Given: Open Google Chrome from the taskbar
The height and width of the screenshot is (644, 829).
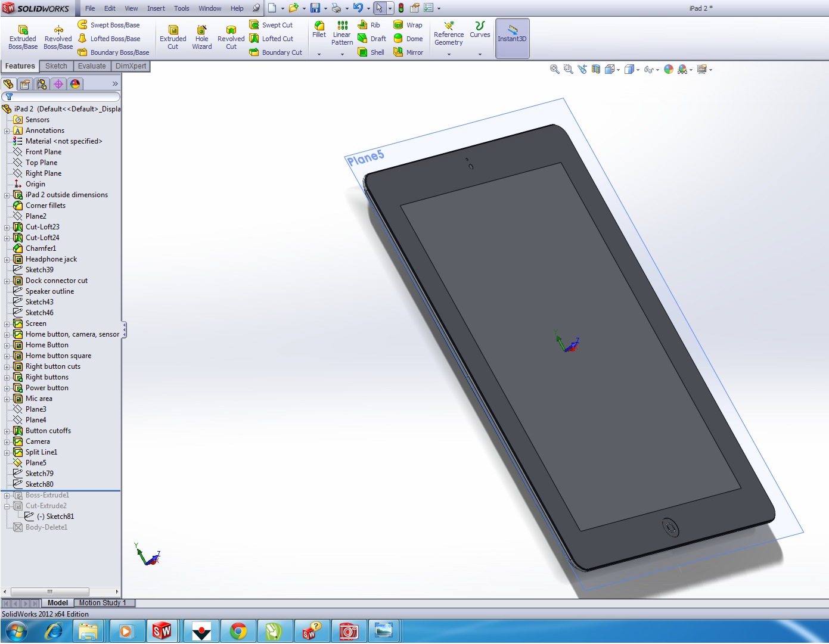Looking at the screenshot, I should pos(238,631).
